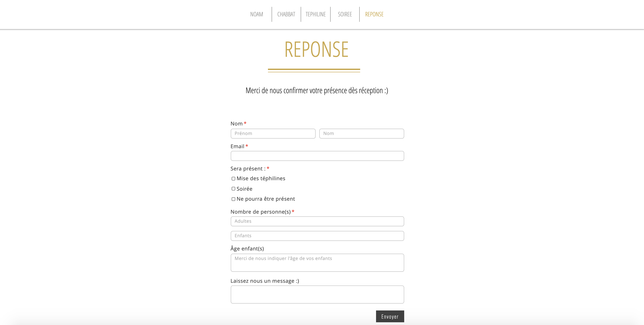Switch to the SOIREE page

click(x=345, y=14)
